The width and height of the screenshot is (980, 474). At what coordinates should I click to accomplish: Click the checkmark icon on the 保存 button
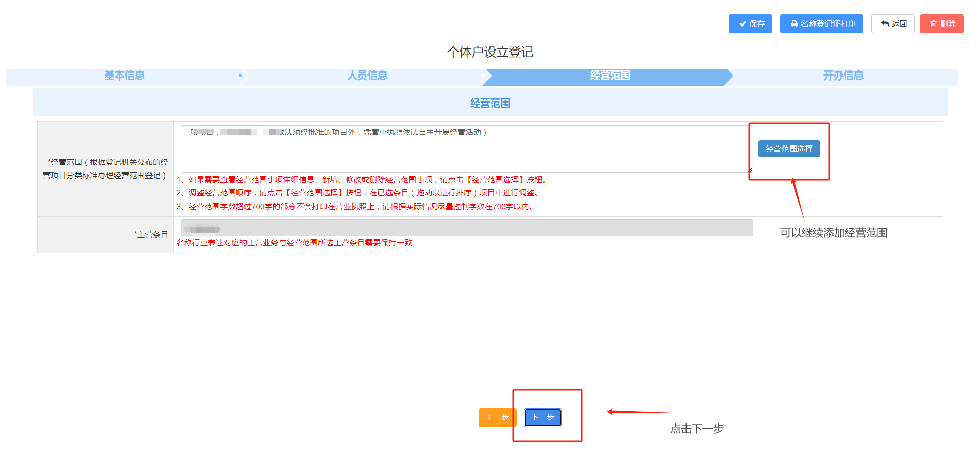coord(742,24)
